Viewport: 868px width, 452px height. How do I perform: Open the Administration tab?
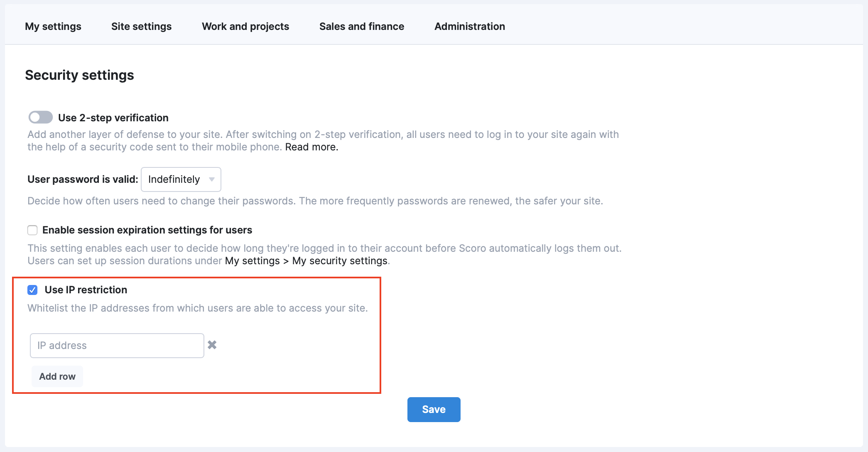click(470, 27)
